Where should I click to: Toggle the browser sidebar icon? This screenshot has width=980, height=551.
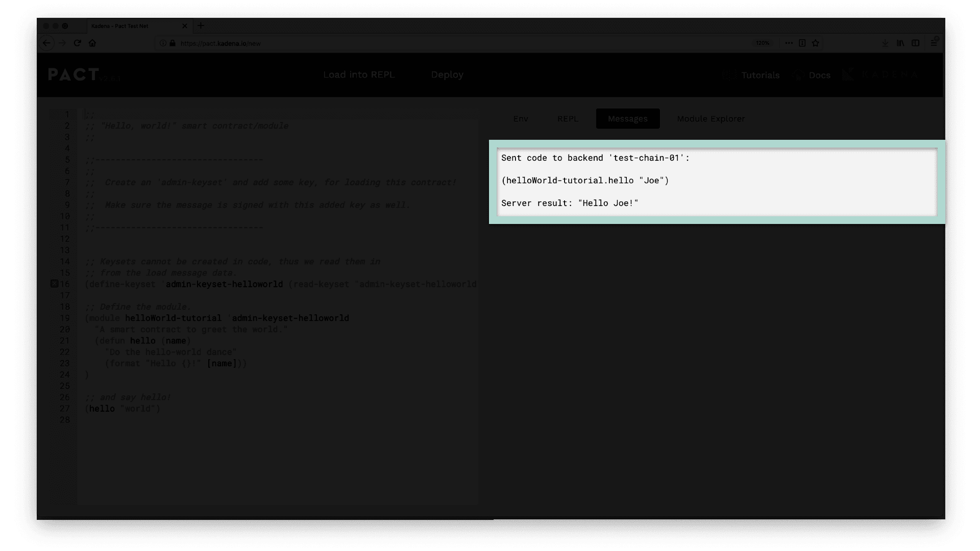pos(916,43)
